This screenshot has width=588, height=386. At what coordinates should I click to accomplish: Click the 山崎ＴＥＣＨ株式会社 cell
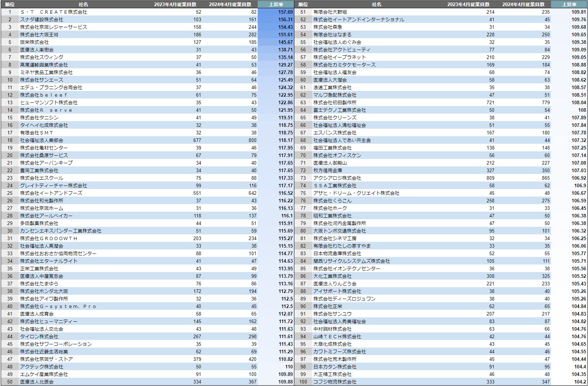coord(337,336)
